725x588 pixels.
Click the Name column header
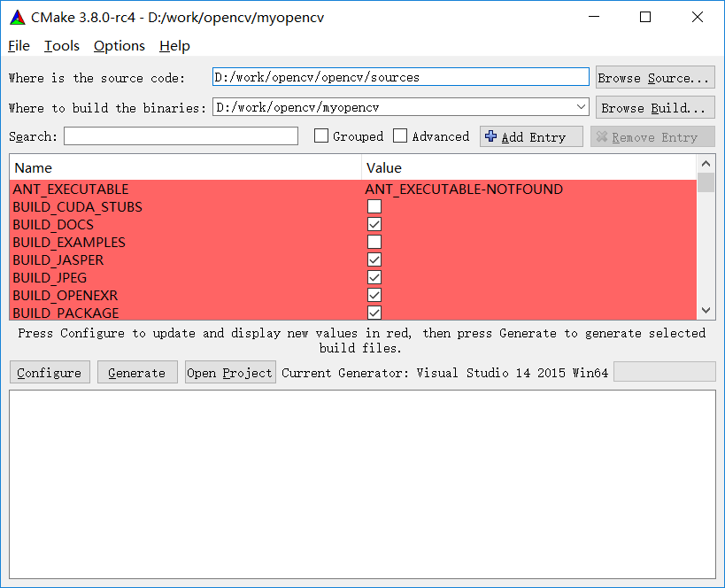pyautogui.click(x=185, y=167)
